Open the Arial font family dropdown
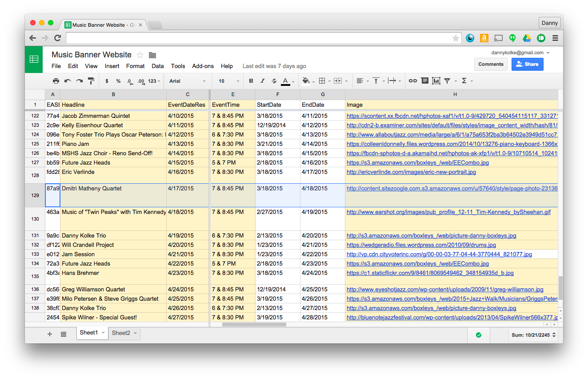Screen dimensions: 588x379 tap(188, 81)
